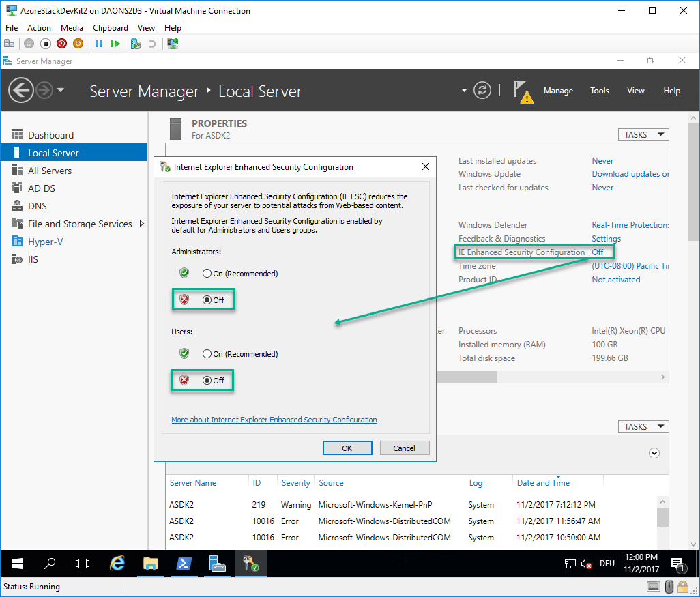Click the Enhanced Session toolbar icon
The image size is (700, 597).
[x=173, y=44]
